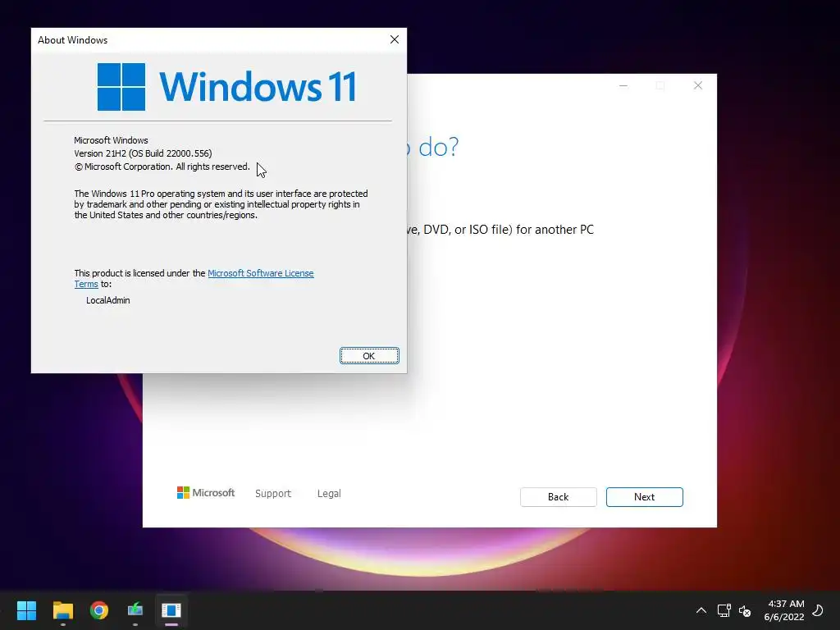The height and width of the screenshot is (630, 840).
Task: Click the focus assist moon icon
Action: [818, 610]
